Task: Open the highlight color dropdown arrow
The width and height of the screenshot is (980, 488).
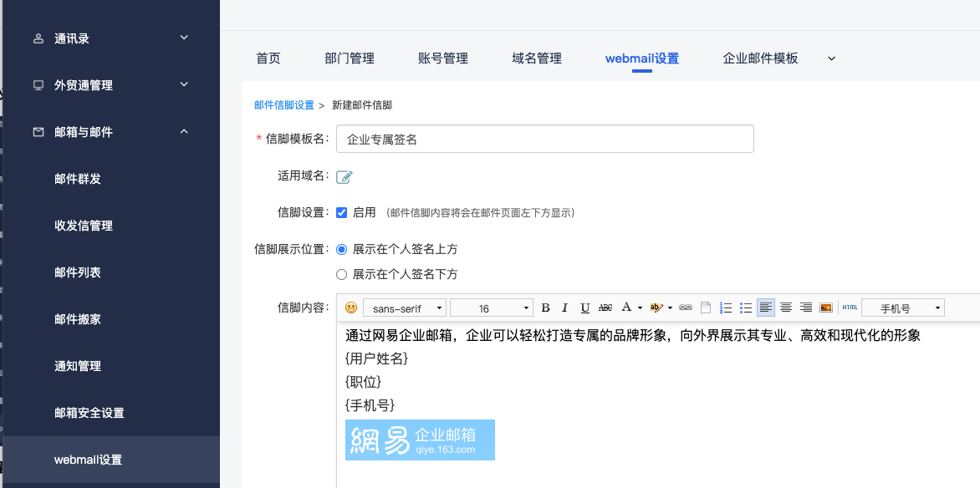Action: [670, 308]
